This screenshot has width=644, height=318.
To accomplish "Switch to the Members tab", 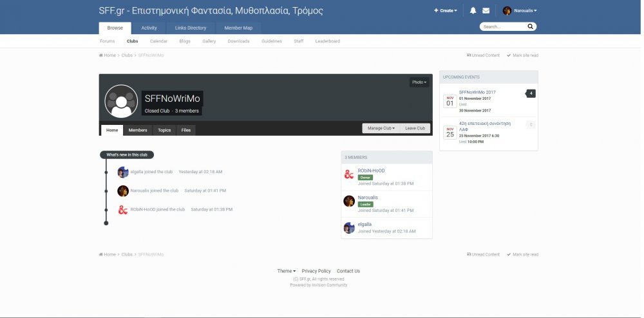I will click(x=138, y=130).
